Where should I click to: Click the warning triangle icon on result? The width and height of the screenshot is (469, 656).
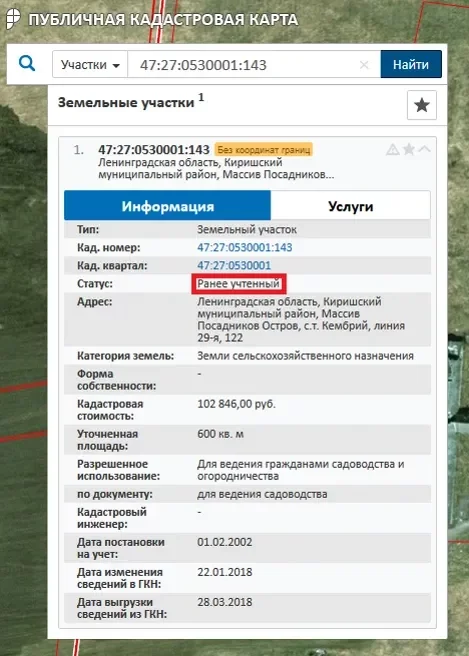[392, 149]
